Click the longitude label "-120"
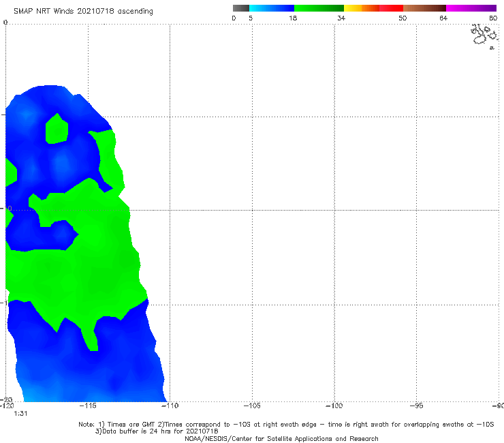 pyautogui.click(x=7, y=406)
